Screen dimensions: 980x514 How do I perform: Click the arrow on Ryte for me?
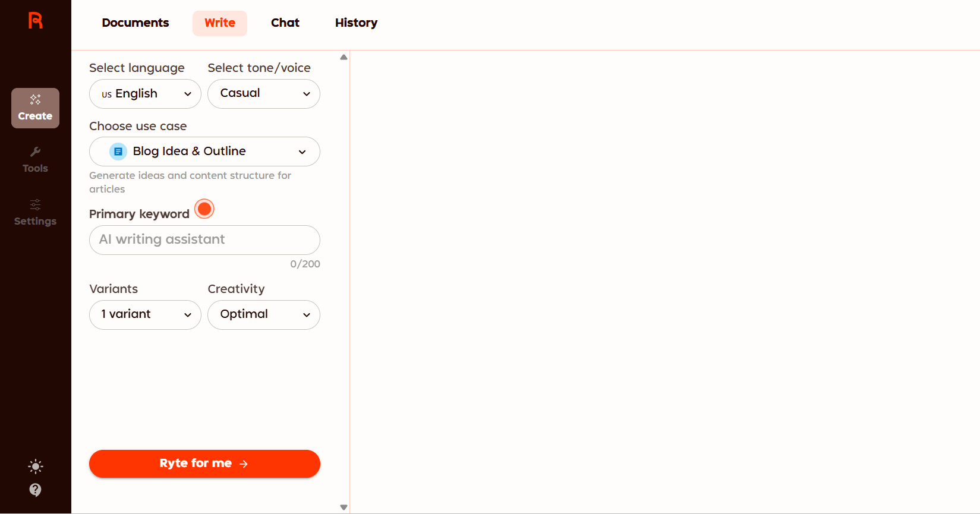(x=244, y=463)
